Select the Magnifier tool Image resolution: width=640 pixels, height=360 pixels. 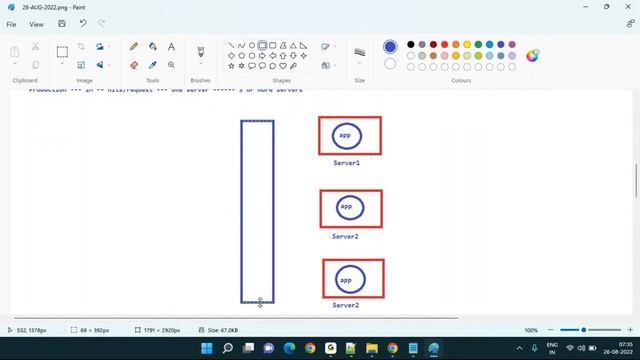(171, 65)
